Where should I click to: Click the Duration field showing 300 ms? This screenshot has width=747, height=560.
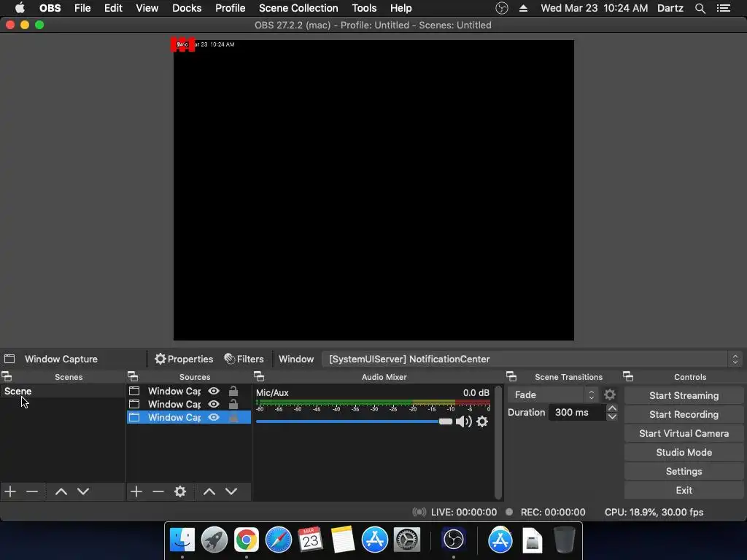[577, 413]
